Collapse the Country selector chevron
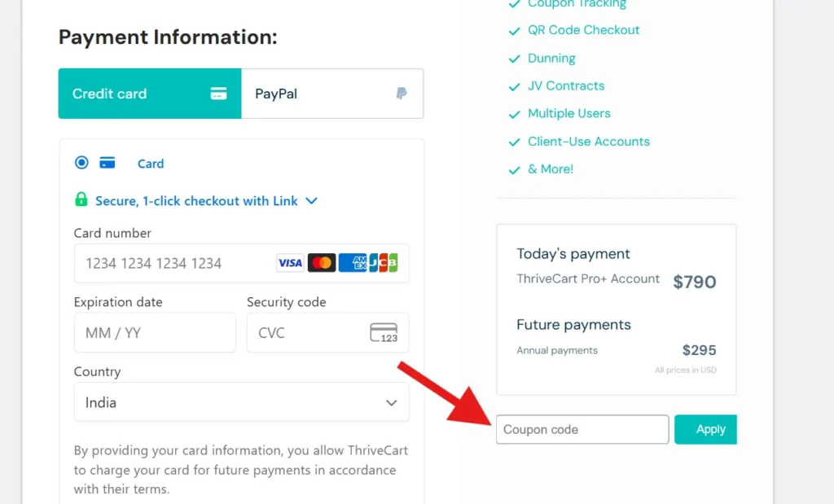The height and width of the screenshot is (504, 834). pos(390,401)
